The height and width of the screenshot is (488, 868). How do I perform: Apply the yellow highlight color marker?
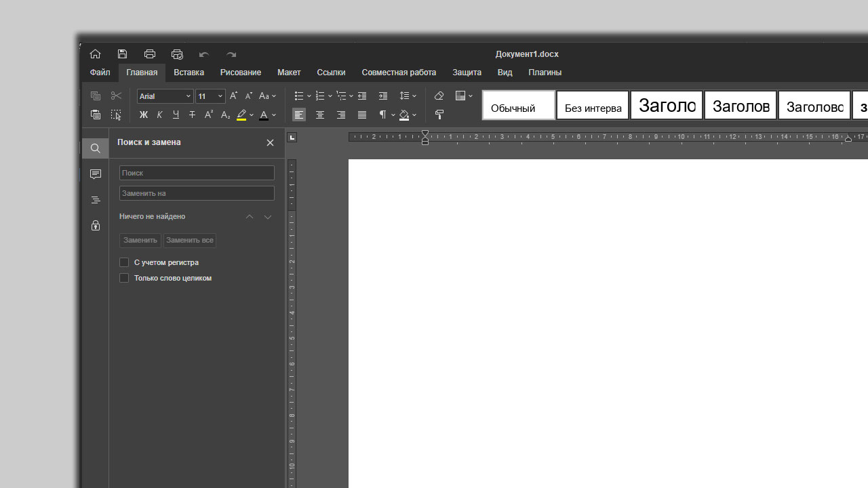[x=241, y=115]
